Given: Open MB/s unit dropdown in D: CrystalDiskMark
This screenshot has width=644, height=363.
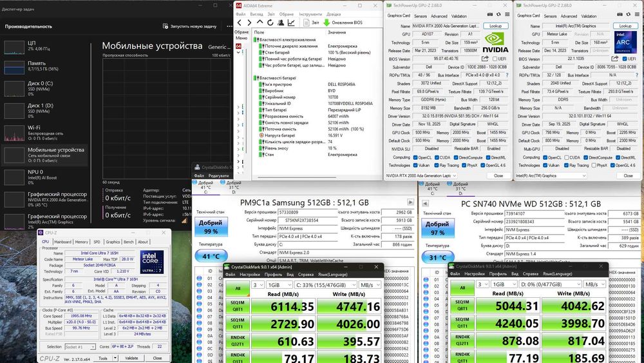Looking at the screenshot, I should point(594,284).
